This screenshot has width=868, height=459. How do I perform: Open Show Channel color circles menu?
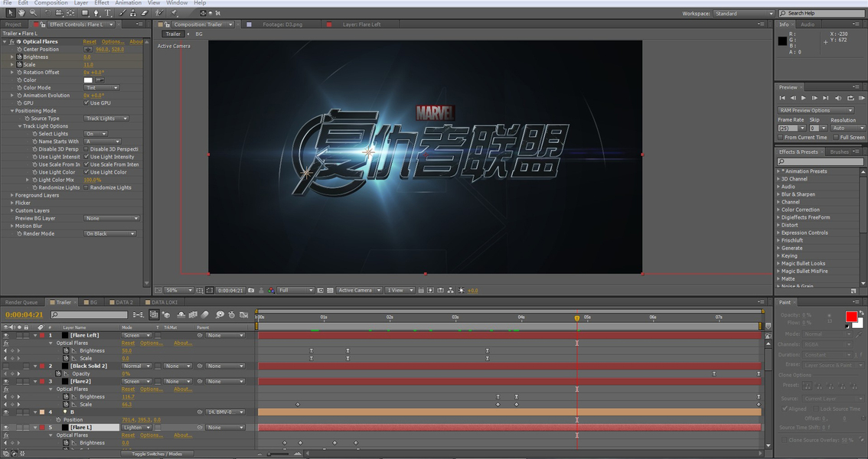click(x=271, y=291)
